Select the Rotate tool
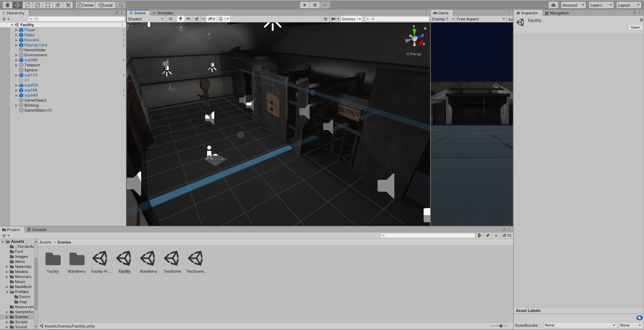Screen dimensions: 644x330 (27, 5)
